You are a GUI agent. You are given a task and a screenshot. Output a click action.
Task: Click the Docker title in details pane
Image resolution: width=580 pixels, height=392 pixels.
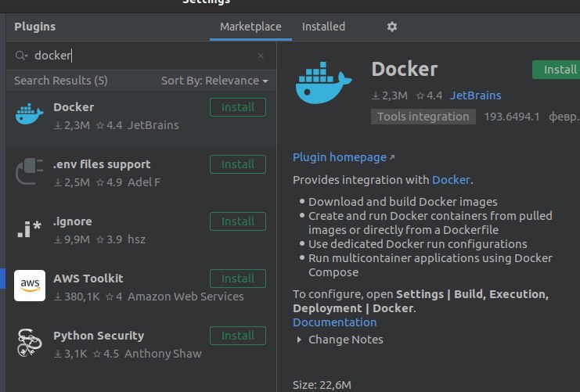click(405, 69)
